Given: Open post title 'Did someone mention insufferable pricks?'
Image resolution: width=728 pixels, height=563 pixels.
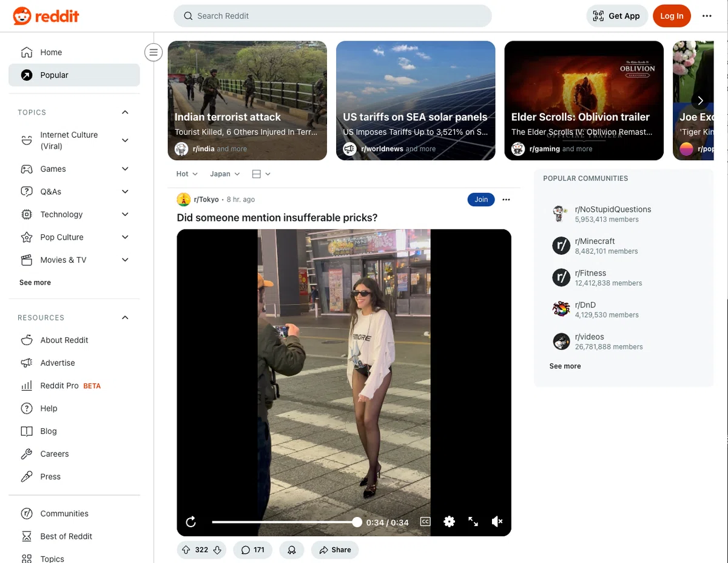Looking at the screenshot, I should [277, 218].
